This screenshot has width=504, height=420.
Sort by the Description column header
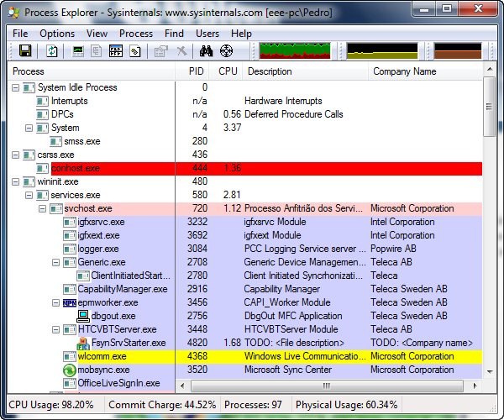point(306,71)
